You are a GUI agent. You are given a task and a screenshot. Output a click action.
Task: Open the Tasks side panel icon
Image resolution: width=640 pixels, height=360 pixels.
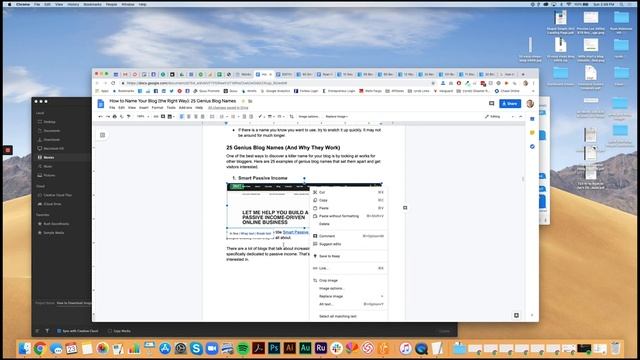pos(532,146)
